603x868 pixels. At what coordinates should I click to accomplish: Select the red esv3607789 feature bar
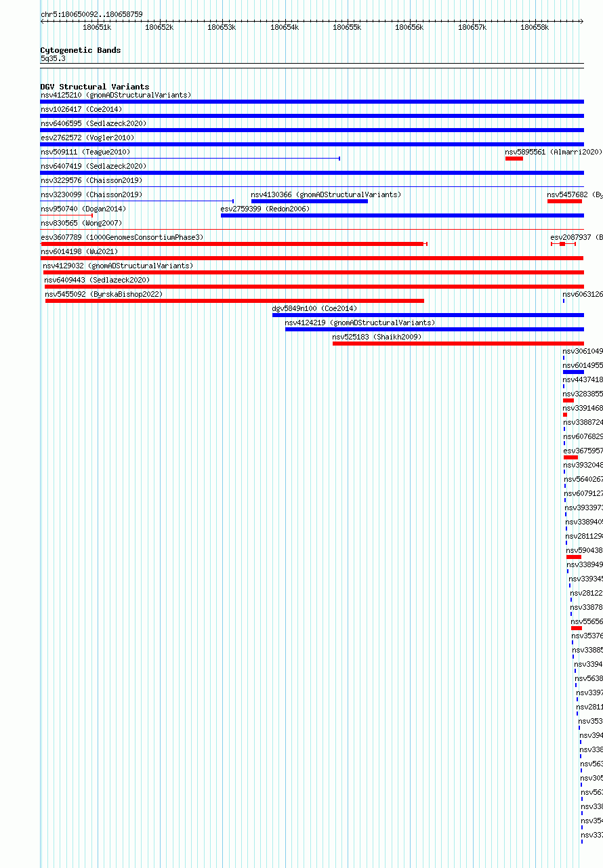[234, 244]
